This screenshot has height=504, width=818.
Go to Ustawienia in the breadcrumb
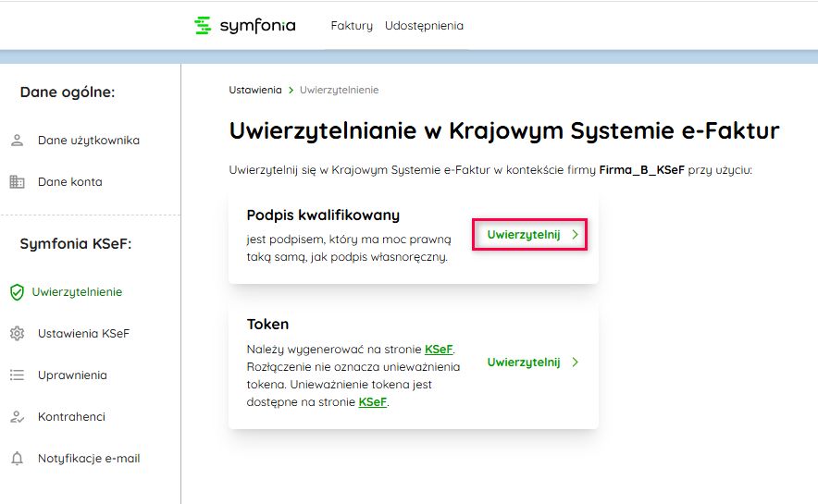255,90
